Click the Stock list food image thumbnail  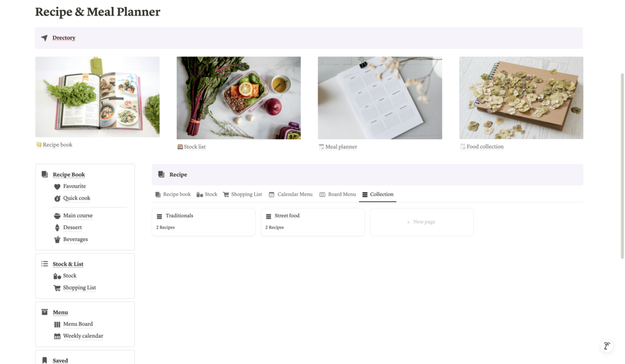coord(239,98)
